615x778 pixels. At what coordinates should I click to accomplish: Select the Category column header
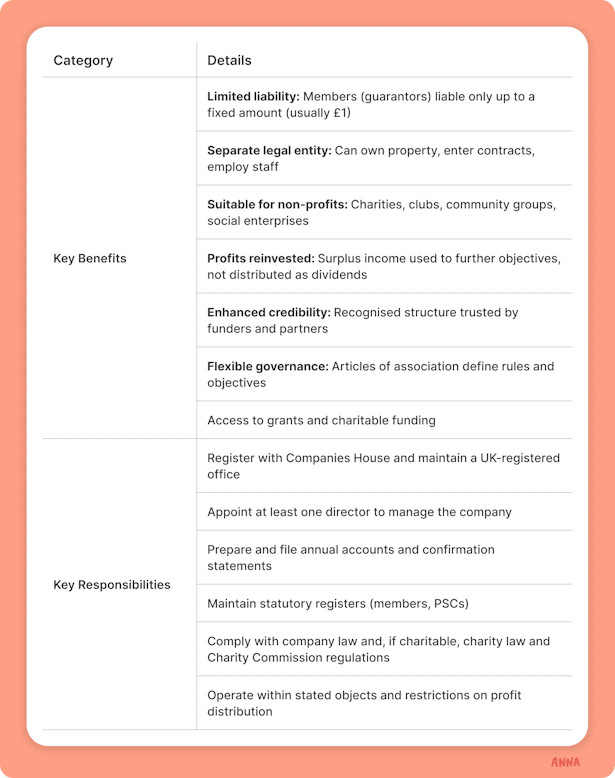click(83, 61)
